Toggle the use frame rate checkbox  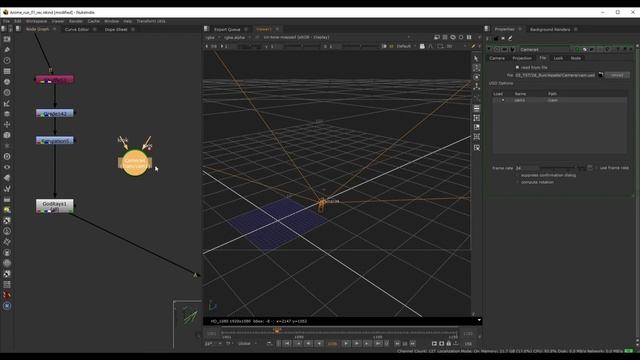pos(597,168)
